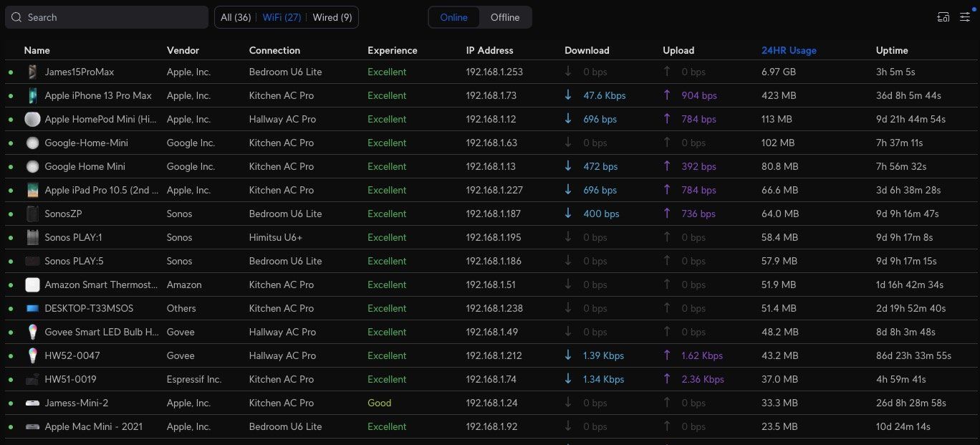Viewport: 980px width, 445px height.
Task: Open the James15ProMax client row
Action: (x=491, y=72)
